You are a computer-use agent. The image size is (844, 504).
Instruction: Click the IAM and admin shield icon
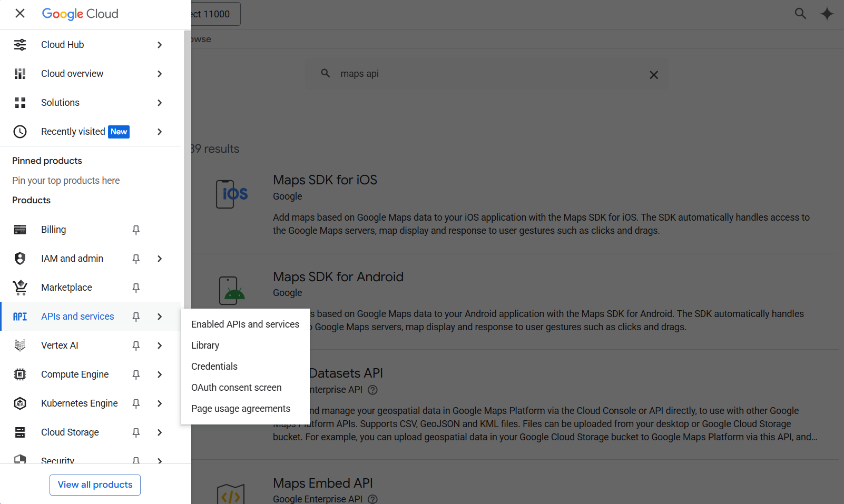20,259
